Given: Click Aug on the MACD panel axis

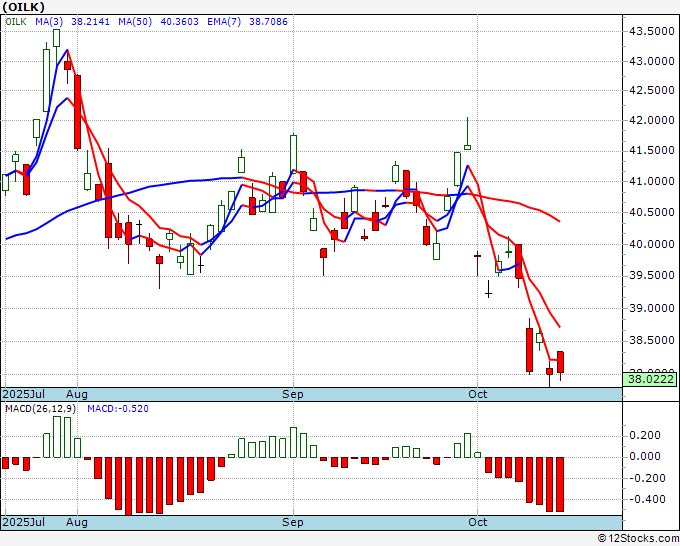Looking at the screenshot, I should pyautogui.click(x=77, y=522).
